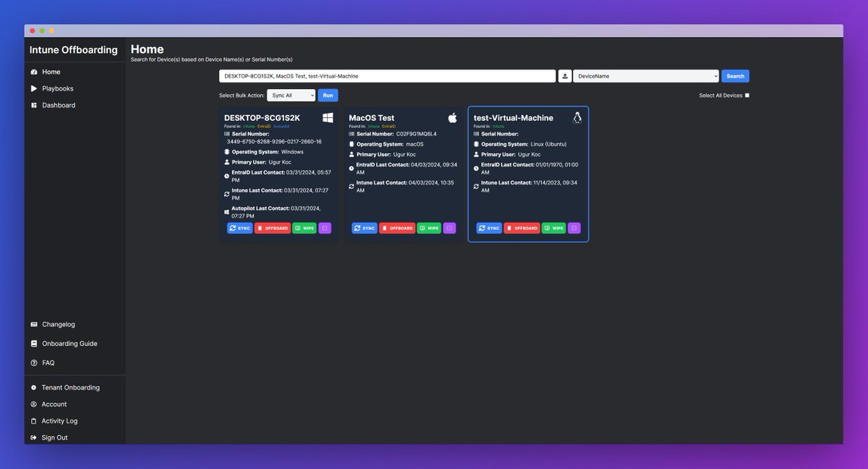Wipe the MacOS Test device
This screenshot has height=469, width=868.
pyautogui.click(x=429, y=228)
